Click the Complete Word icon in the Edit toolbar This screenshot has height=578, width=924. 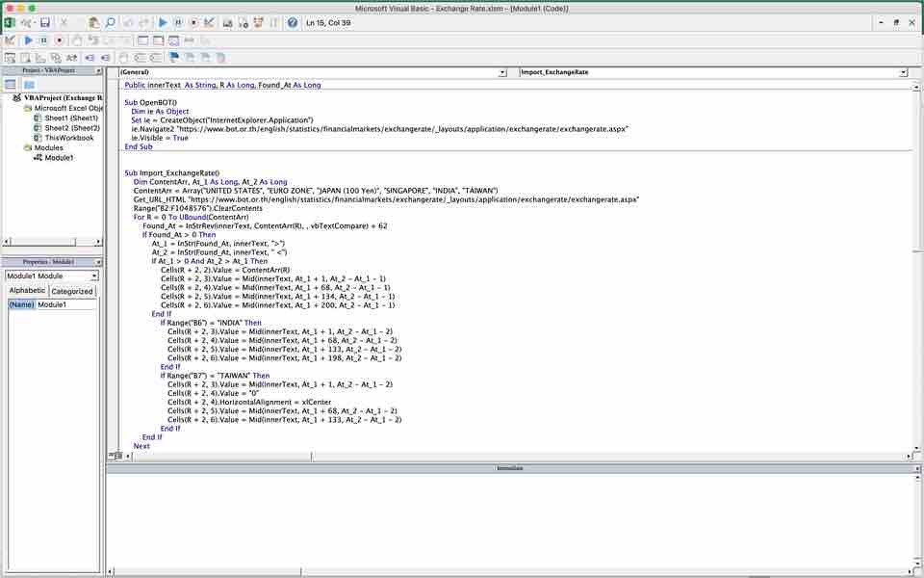click(71, 58)
